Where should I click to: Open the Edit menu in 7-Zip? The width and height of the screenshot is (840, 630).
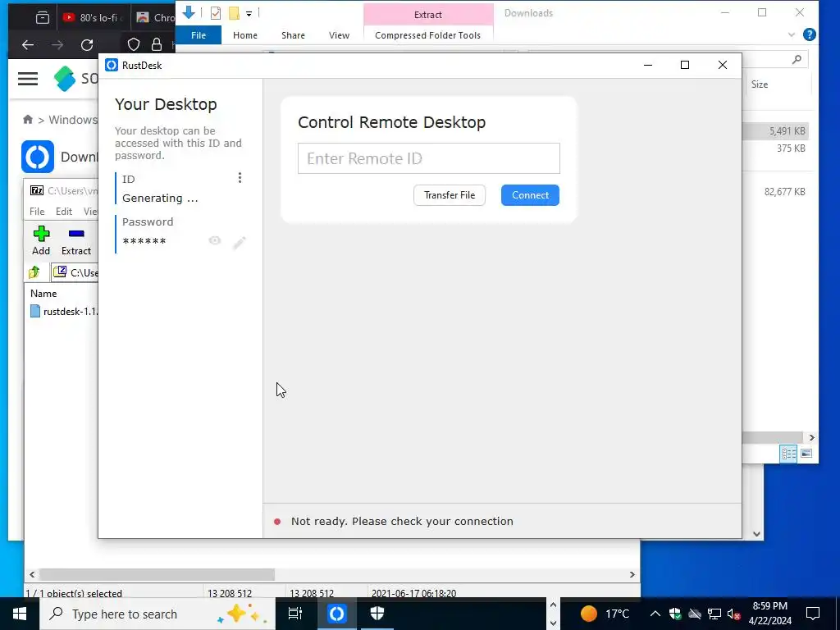64,212
